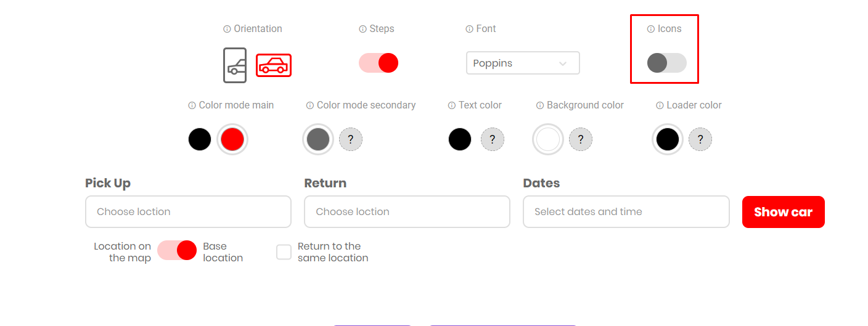Pick custom Text color question swatch
Screen dimensions: 868x326
[493, 139]
